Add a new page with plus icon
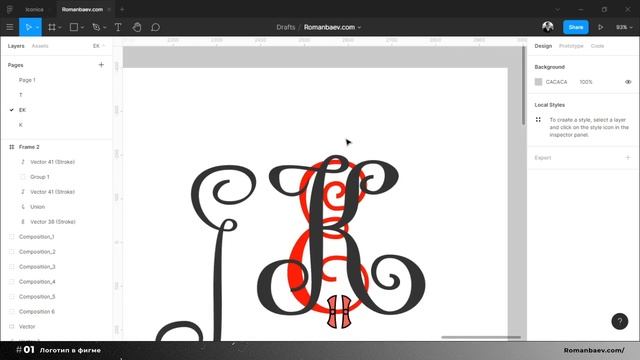 pyautogui.click(x=101, y=65)
